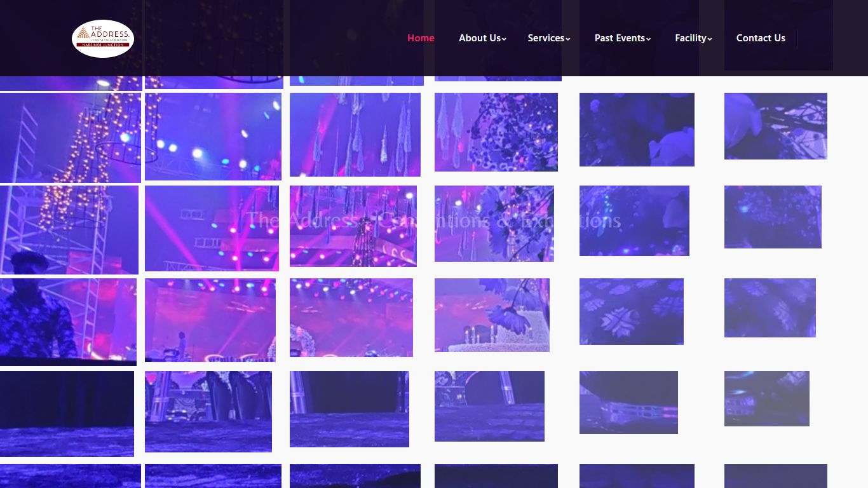The image size is (868, 488).
Task: Expand the Past Events dropdown menu
Action: coord(623,38)
